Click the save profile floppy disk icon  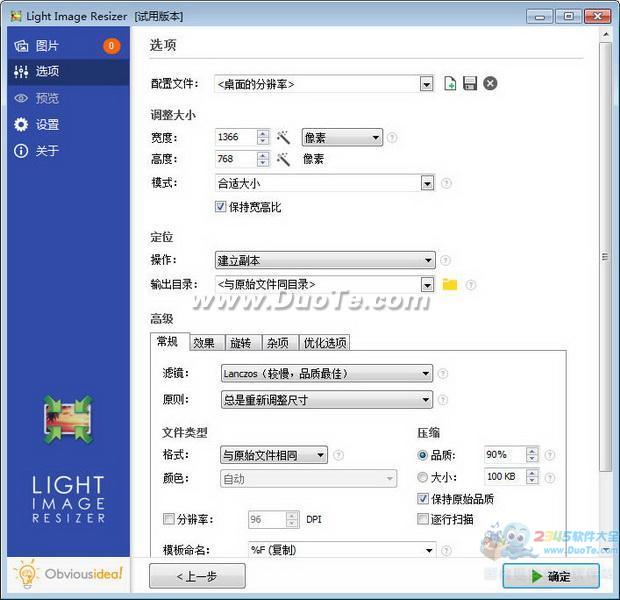[x=470, y=83]
